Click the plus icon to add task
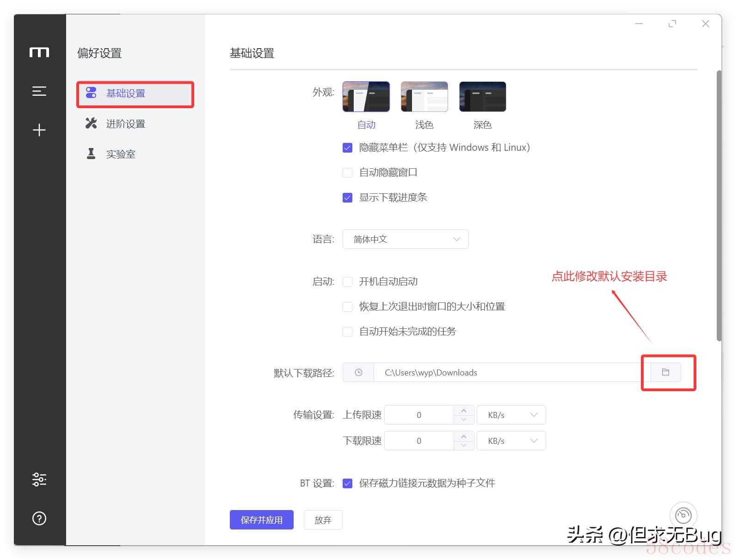 click(39, 130)
